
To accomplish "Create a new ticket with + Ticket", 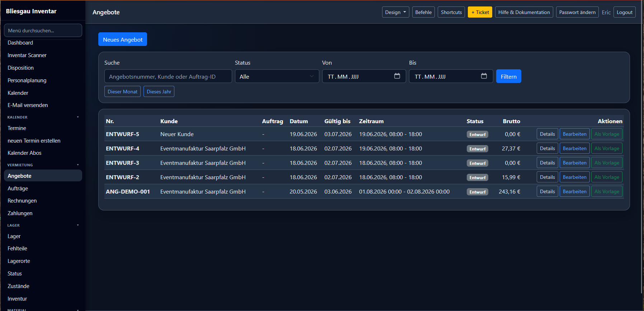I will [480, 12].
